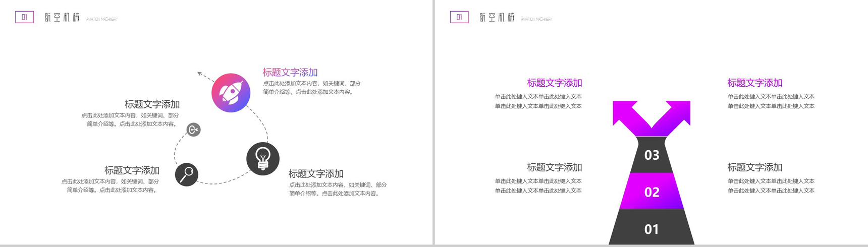Click the rocket icon in the gradient circle
This screenshot has height=247, width=868.
click(231, 93)
